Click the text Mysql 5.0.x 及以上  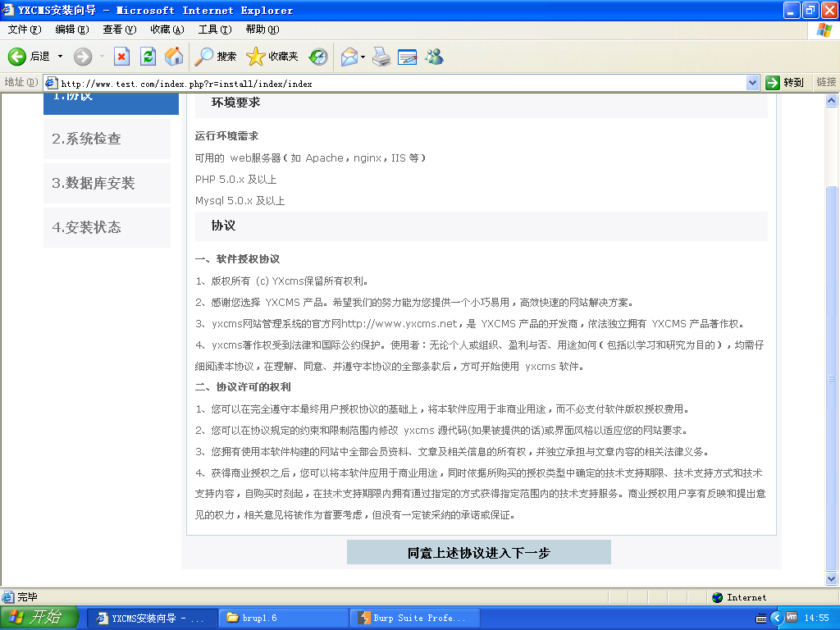(240, 201)
